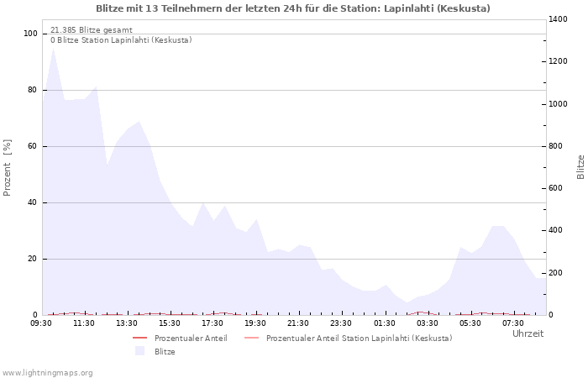Click the lavender Blitze legend swatch
This screenshot has width=588, height=378.
click(139, 351)
